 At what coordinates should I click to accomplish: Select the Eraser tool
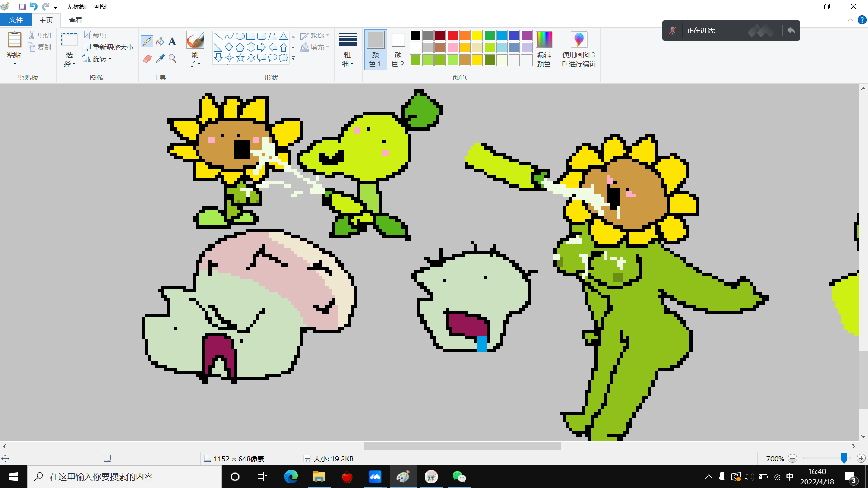pyautogui.click(x=147, y=58)
